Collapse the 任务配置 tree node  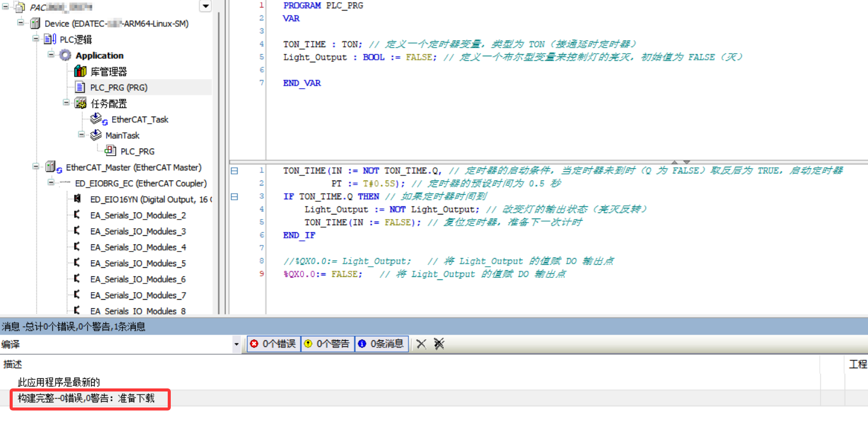[66, 103]
